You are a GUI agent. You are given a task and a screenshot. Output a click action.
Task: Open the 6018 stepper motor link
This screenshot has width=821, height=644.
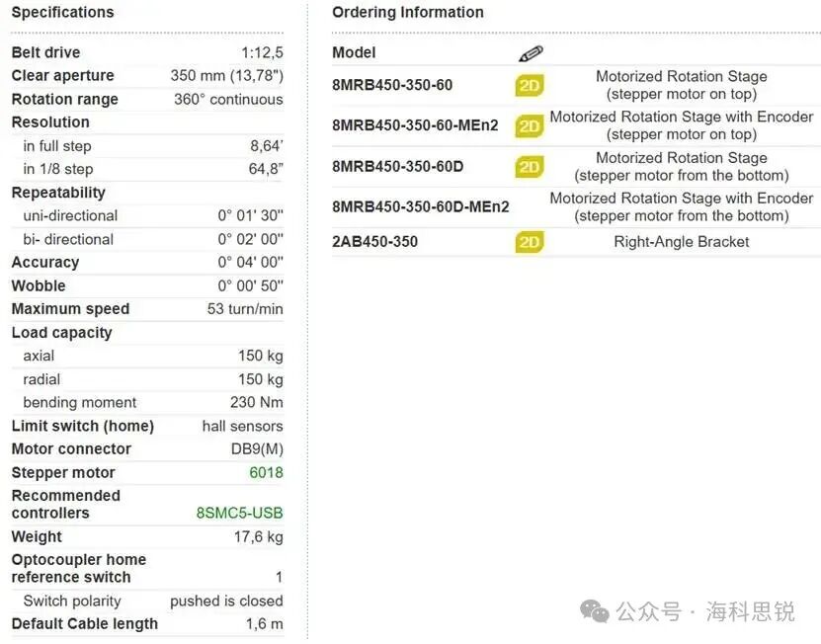[x=266, y=472]
